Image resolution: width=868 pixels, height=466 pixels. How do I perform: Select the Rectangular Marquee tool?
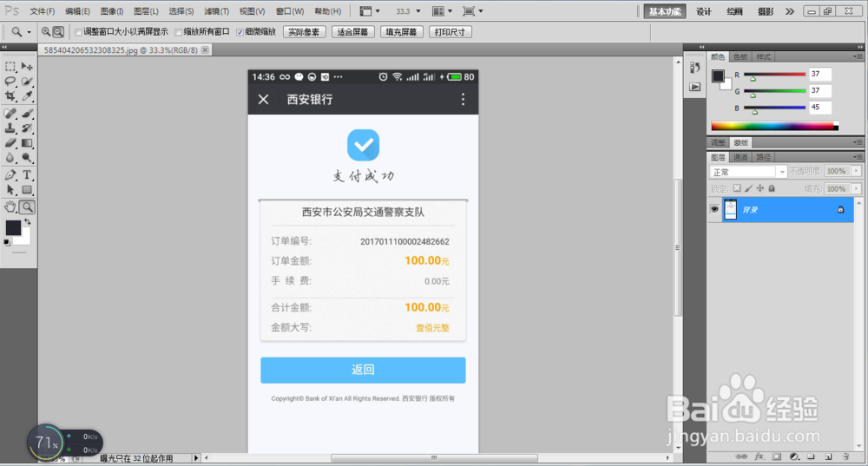(10, 67)
